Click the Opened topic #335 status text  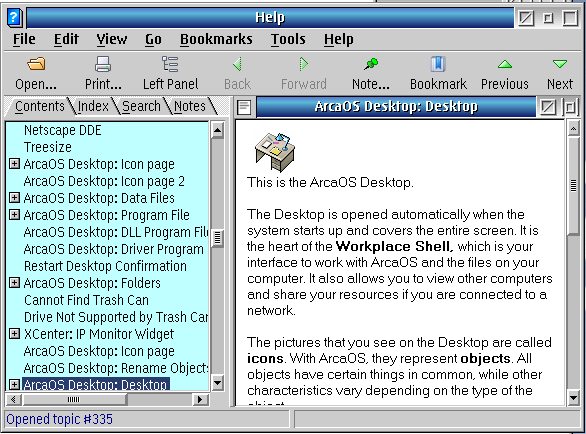(59, 419)
